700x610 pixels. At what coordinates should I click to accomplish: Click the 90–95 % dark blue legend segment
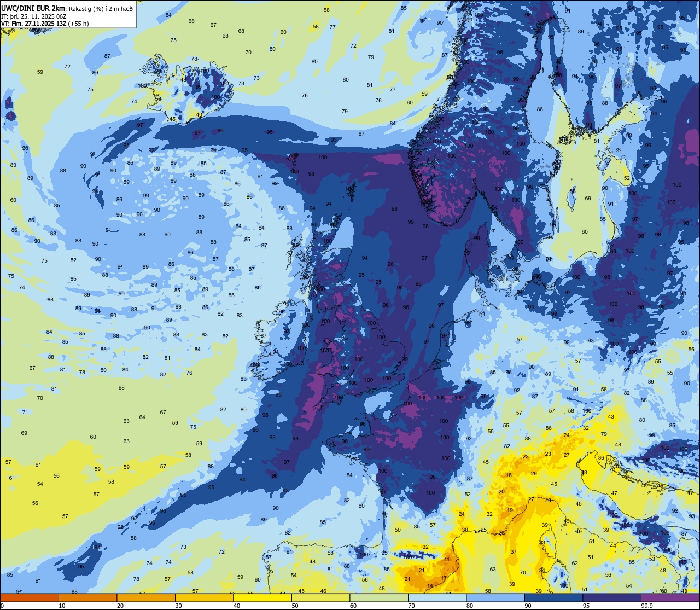(553, 598)
